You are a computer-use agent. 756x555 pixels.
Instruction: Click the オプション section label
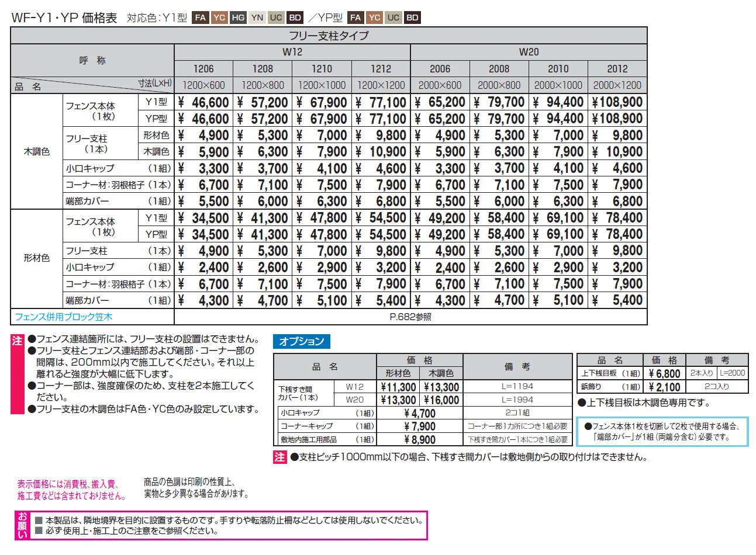point(301,341)
